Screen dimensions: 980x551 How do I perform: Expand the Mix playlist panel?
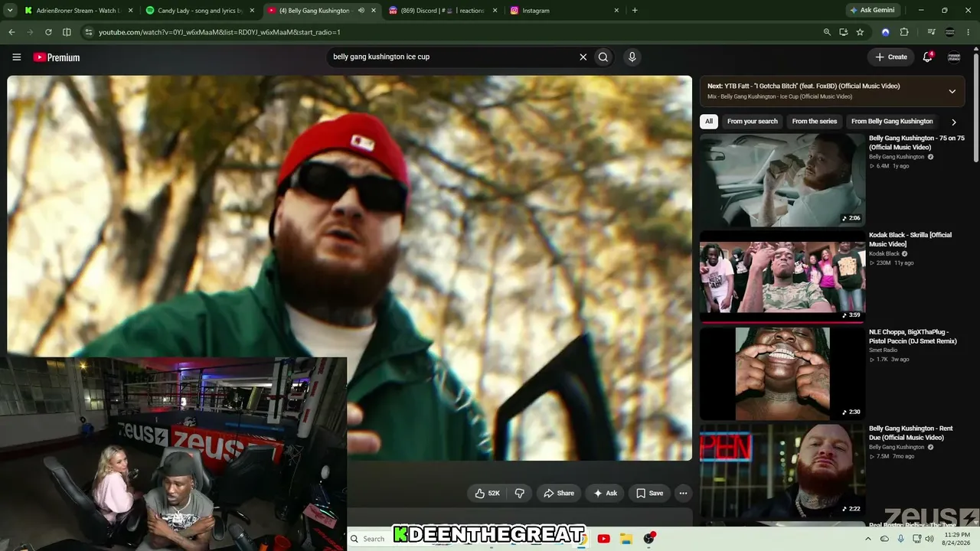pos(952,91)
